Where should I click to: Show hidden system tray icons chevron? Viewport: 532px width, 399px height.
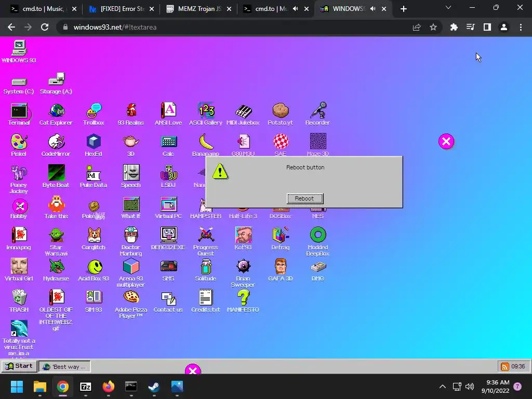tap(443, 387)
